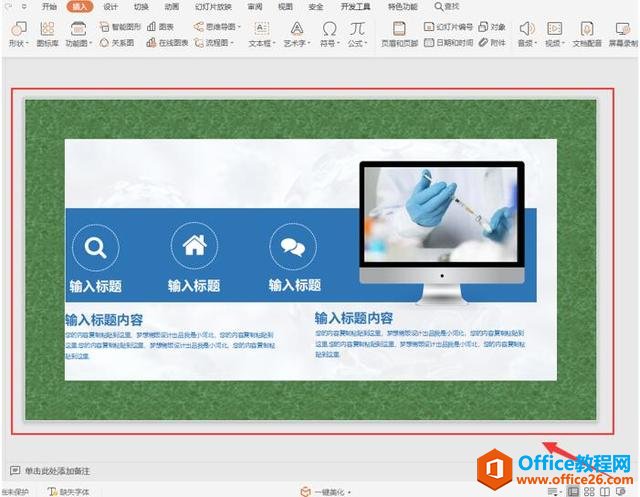Click the 缺失字体 missing fonts button
Screen dimensions: 640x497
click(x=68, y=492)
